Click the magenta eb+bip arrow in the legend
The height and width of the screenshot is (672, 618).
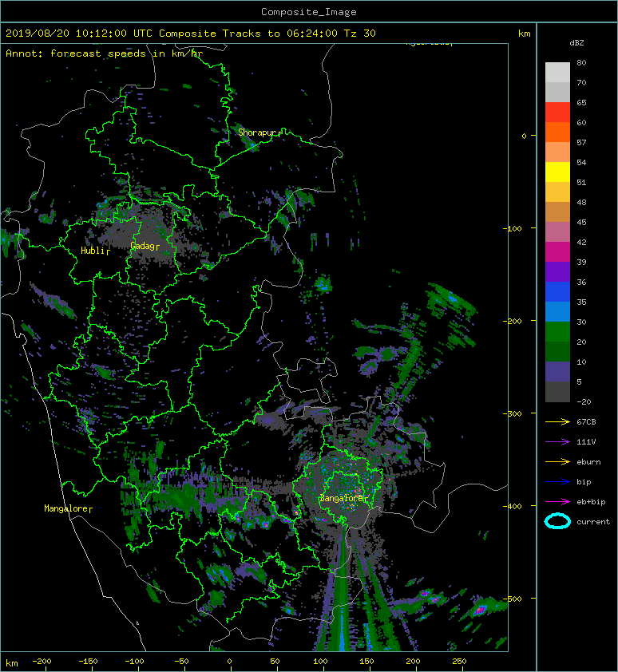pyautogui.click(x=557, y=501)
